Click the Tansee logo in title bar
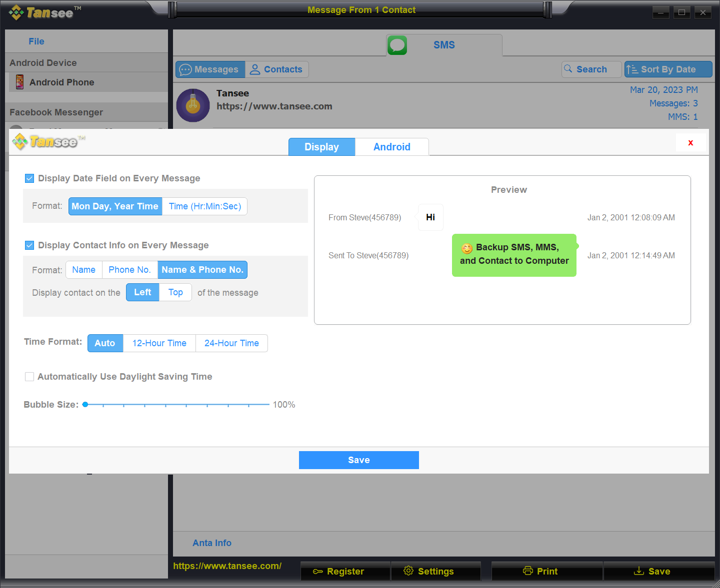Screen dimensions: 720x588 point(45,12)
